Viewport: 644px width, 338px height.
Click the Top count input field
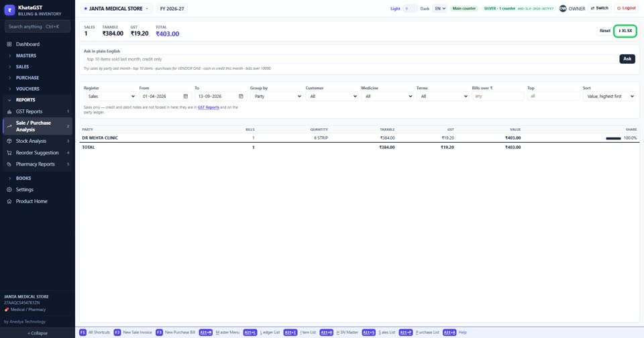coord(553,96)
